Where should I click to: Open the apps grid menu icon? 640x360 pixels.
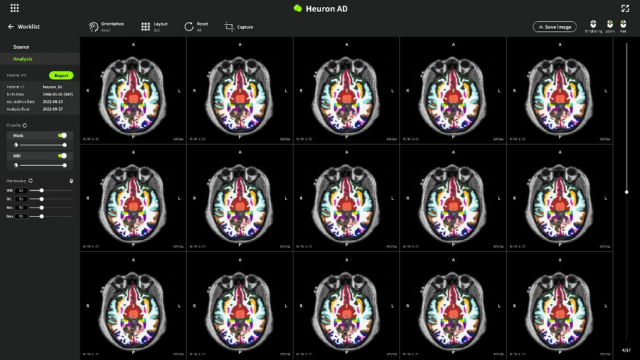[14, 8]
